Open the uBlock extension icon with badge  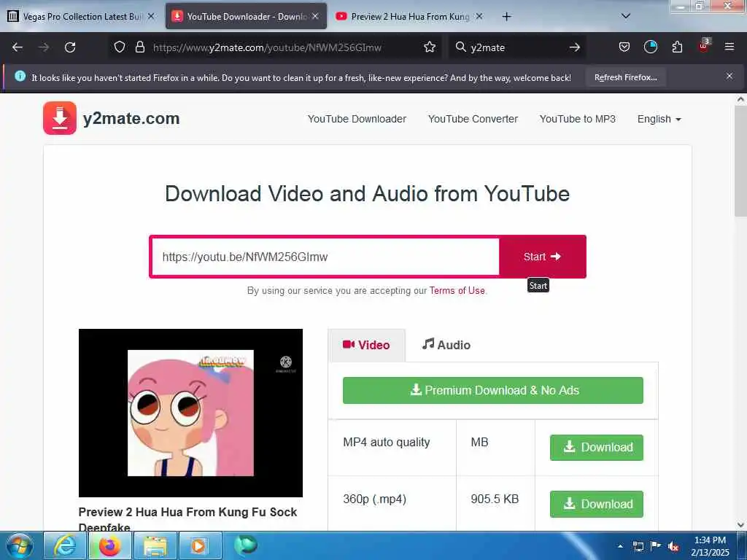pyautogui.click(x=703, y=46)
